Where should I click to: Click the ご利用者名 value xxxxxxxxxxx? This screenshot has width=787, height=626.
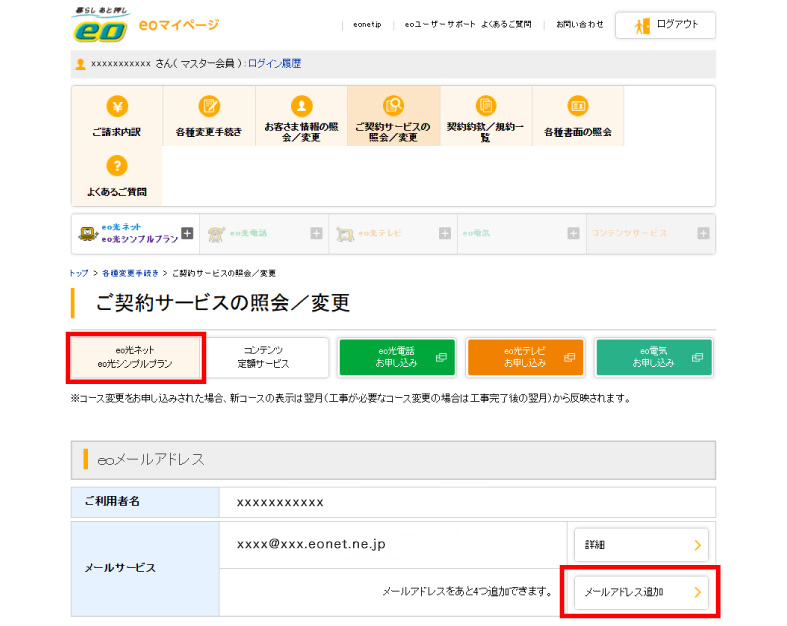280,503
